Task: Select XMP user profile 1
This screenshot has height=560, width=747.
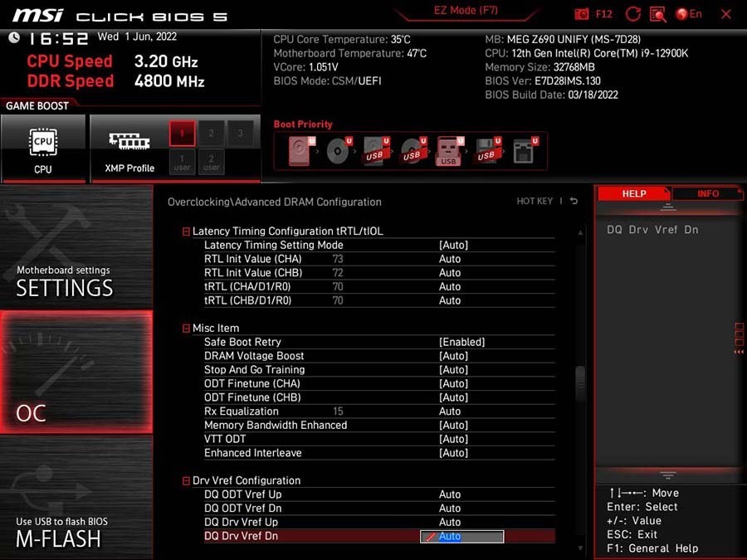Action: [182, 162]
